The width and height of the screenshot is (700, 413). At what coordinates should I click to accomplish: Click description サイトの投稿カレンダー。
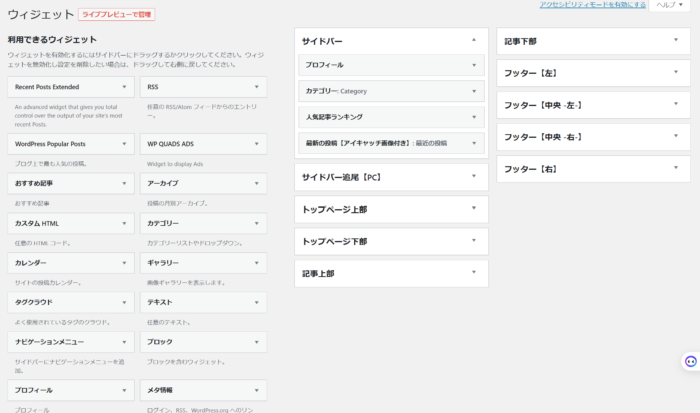(48, 283)
